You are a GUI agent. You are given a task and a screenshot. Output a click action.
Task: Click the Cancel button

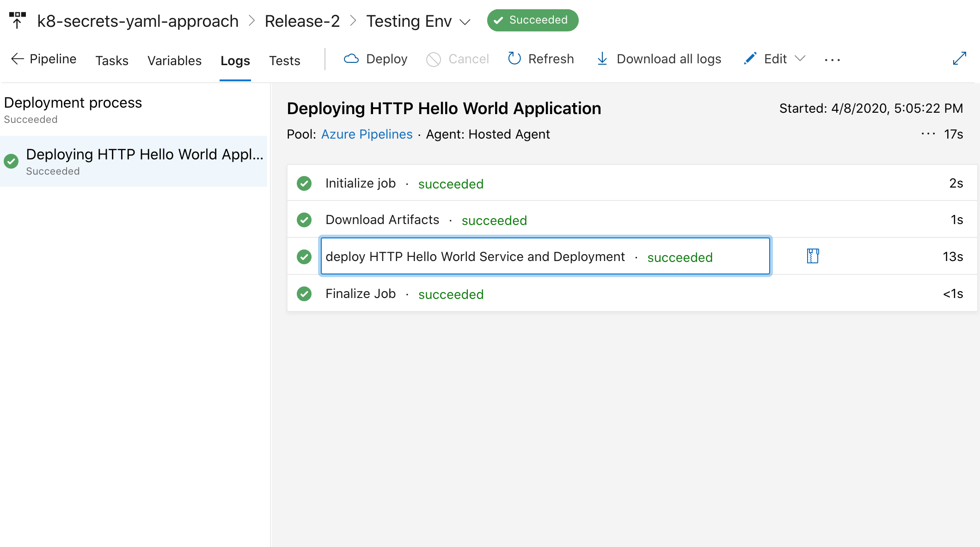pyautogui.click(x=458, y=59)
